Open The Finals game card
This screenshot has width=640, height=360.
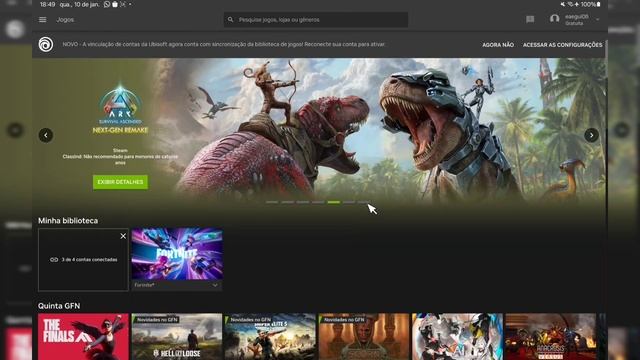[83, 337]
